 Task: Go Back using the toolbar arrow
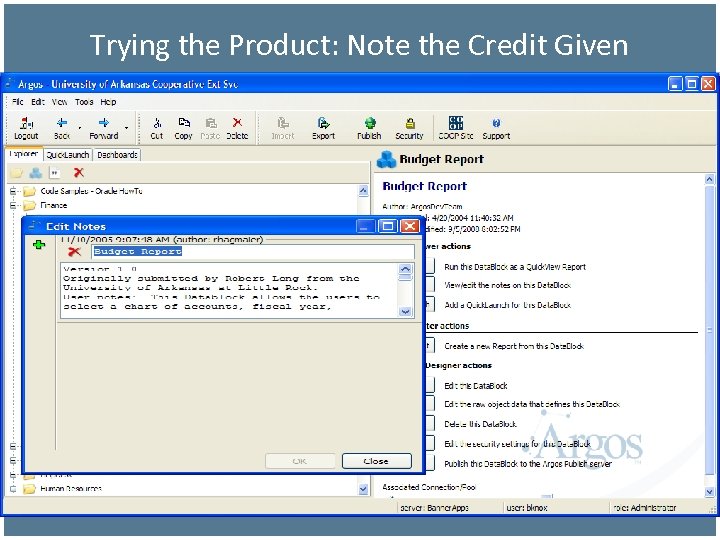(x=62, y=123)
